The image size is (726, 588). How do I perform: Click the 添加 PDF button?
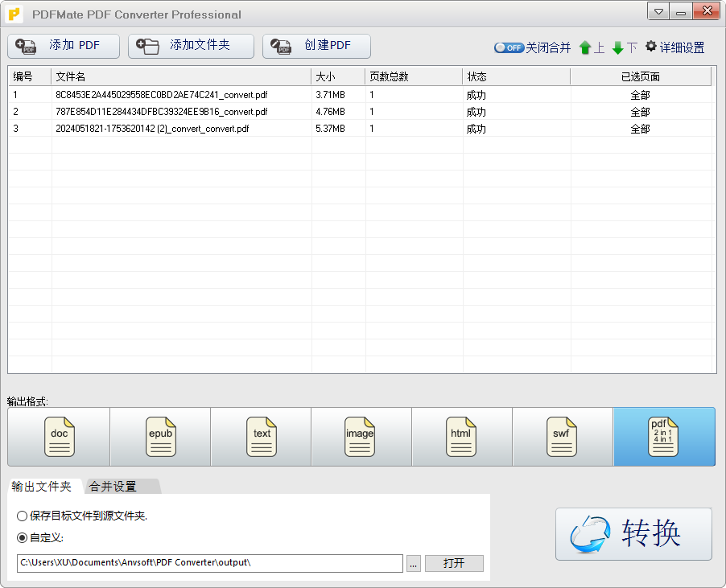point(64,46)
